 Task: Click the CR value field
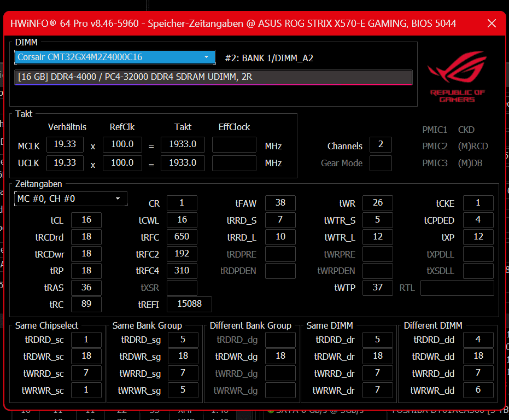point(182,203)
